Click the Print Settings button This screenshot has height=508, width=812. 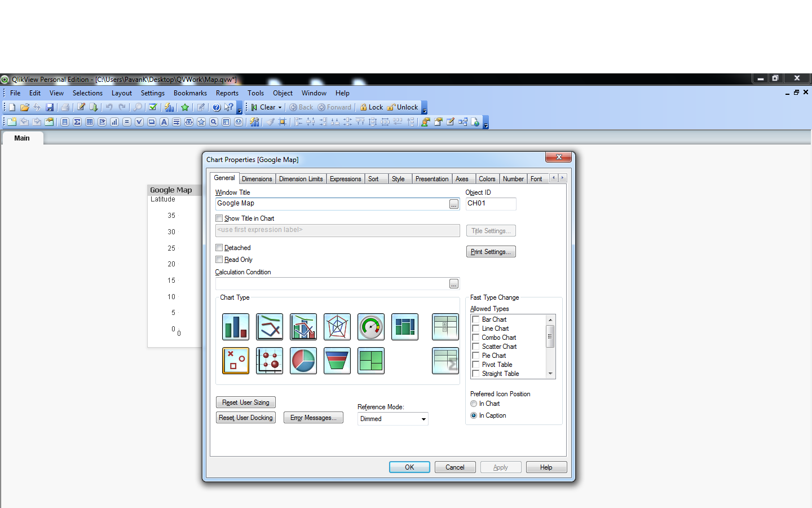pos(491,252)
